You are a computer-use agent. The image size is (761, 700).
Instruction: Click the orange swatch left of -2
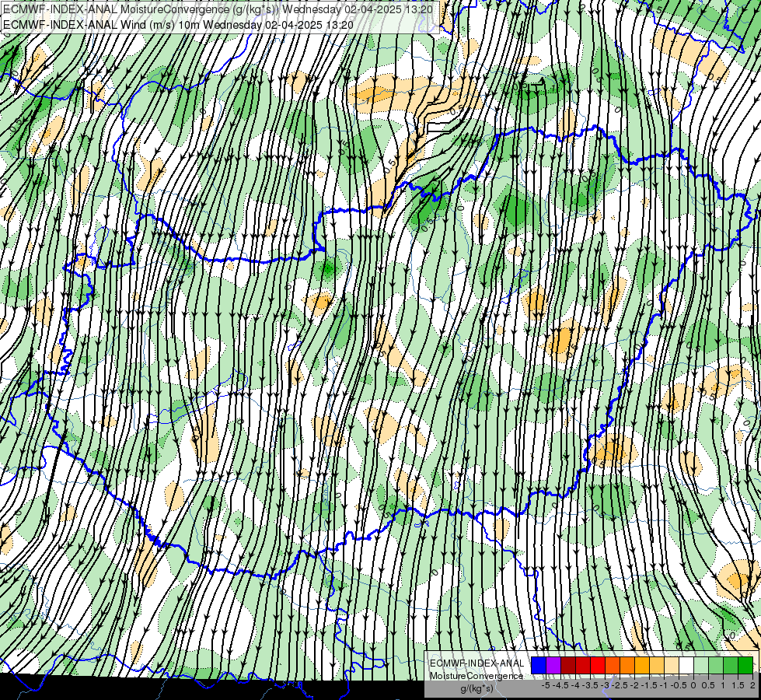627,665
